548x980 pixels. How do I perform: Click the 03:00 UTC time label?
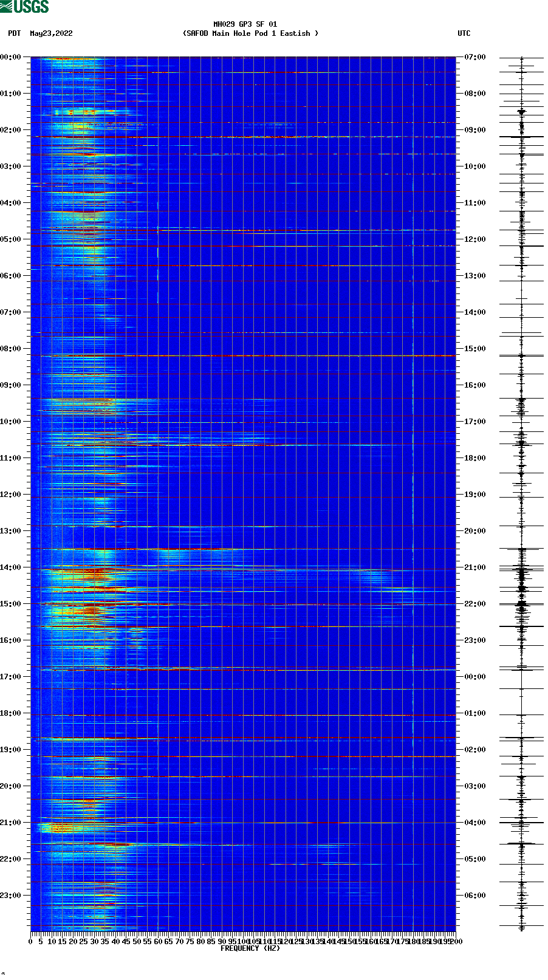(x=475, y=786)
